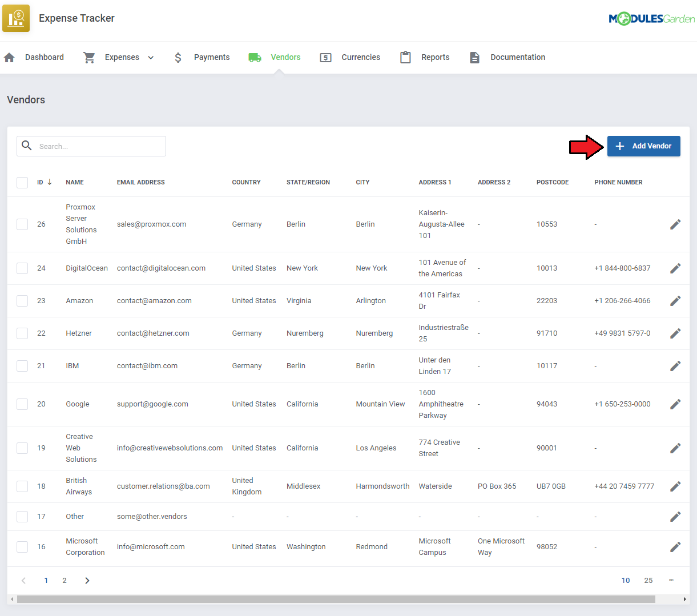Edit the Google vendor row

675,404
